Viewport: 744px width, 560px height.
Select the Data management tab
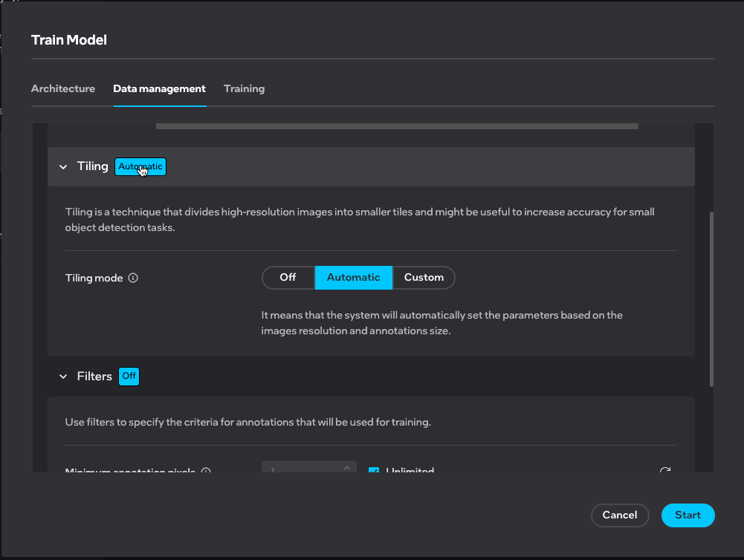(x=159, y=89)
